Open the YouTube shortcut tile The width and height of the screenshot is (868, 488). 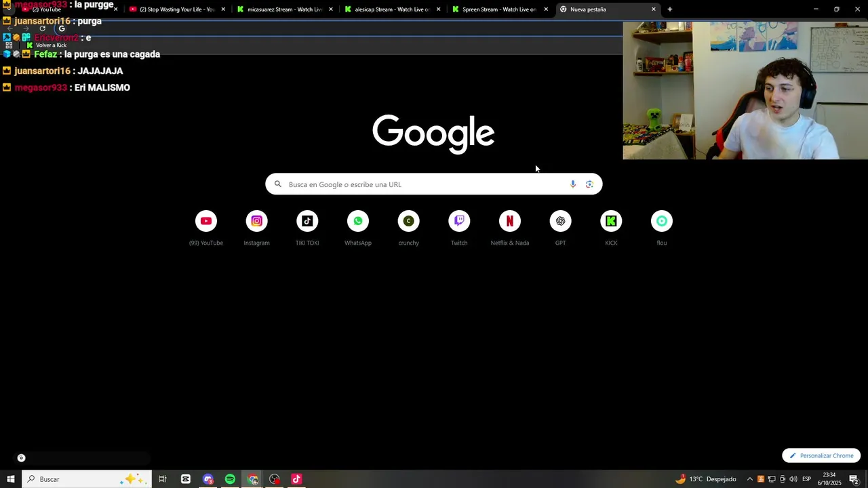[206, 228]
